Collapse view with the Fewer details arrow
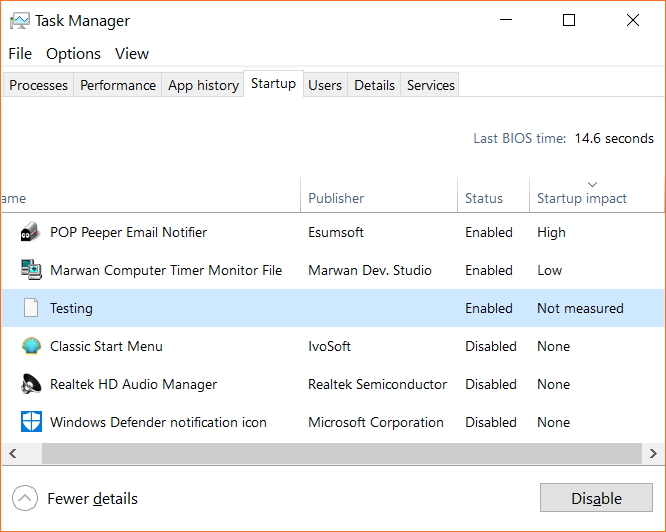This screenshot has height=532, width=666. click(25, 498)
